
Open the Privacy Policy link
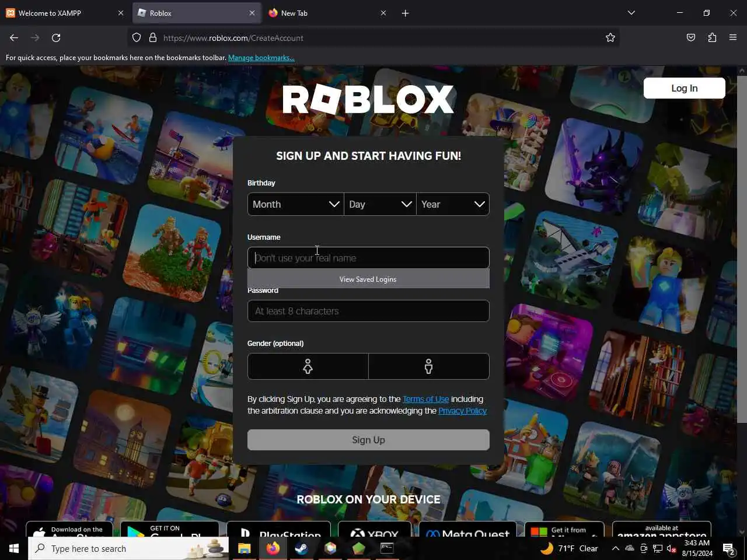point(462,411)
